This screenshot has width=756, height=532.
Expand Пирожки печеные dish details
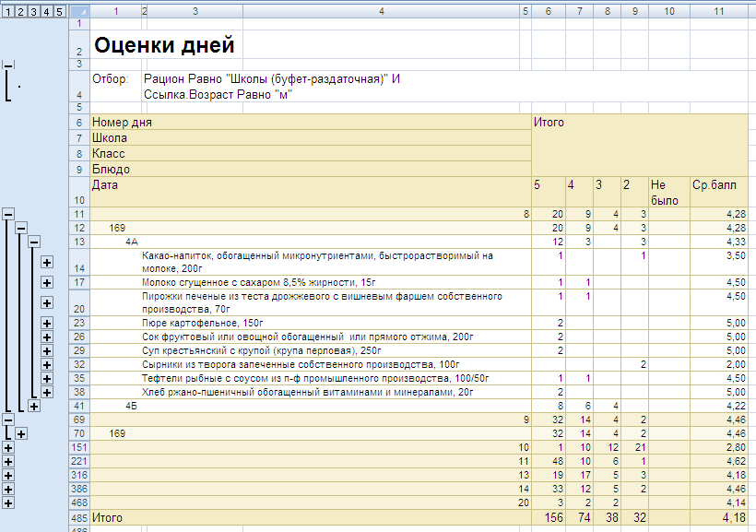point(47,303)
